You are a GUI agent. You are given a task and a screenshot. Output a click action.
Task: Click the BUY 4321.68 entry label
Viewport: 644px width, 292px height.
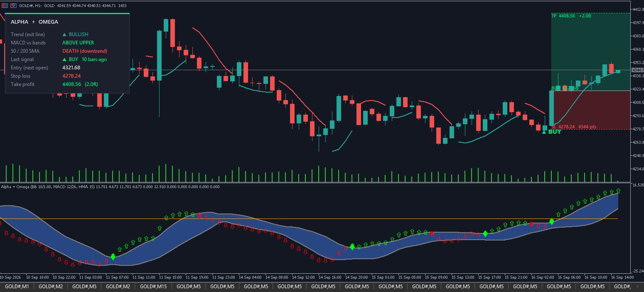click(x=565, y=88)
